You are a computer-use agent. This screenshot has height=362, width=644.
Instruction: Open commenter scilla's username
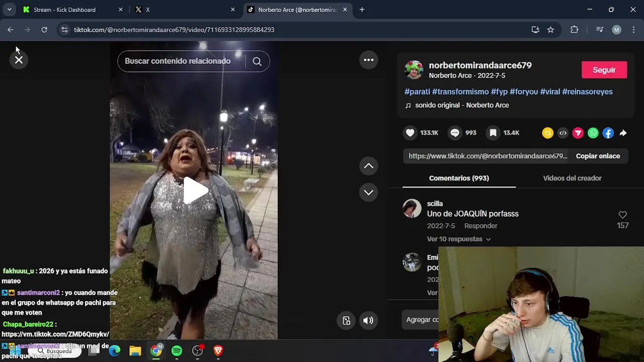point(435,204)
